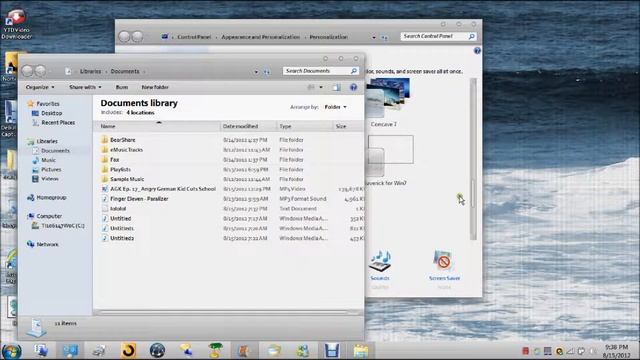Open the YTD Video Downloader desktop icon
Viewport: 640px width, 360px height.
click(x=16, y=24)
